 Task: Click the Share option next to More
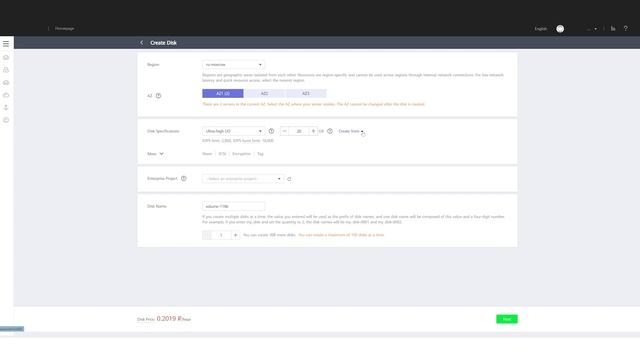click(207, 154)
